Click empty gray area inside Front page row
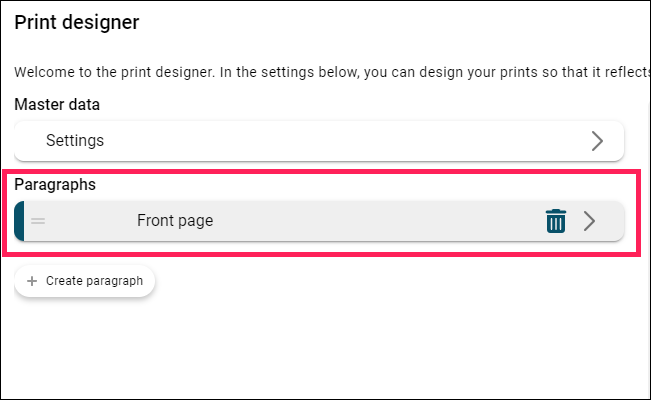The image size is (651, 400). point(374,221)
